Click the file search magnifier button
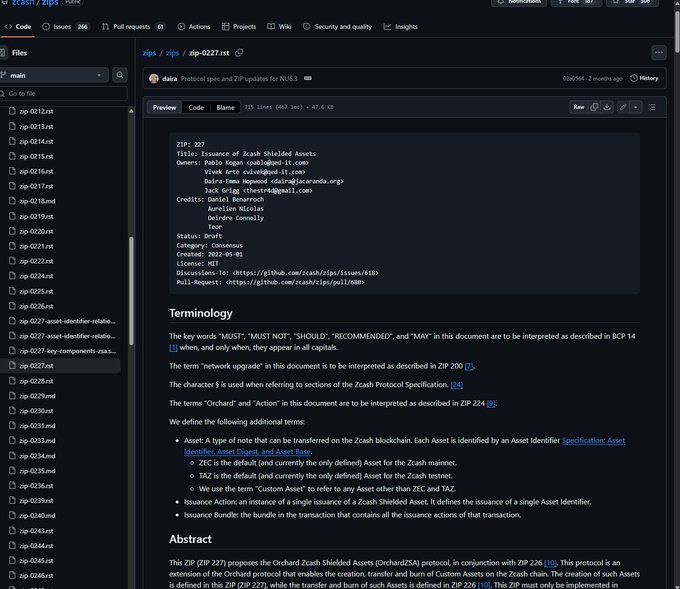Image resolution: width=680 pixels, height=589 pixels. [x=120, y=75]
